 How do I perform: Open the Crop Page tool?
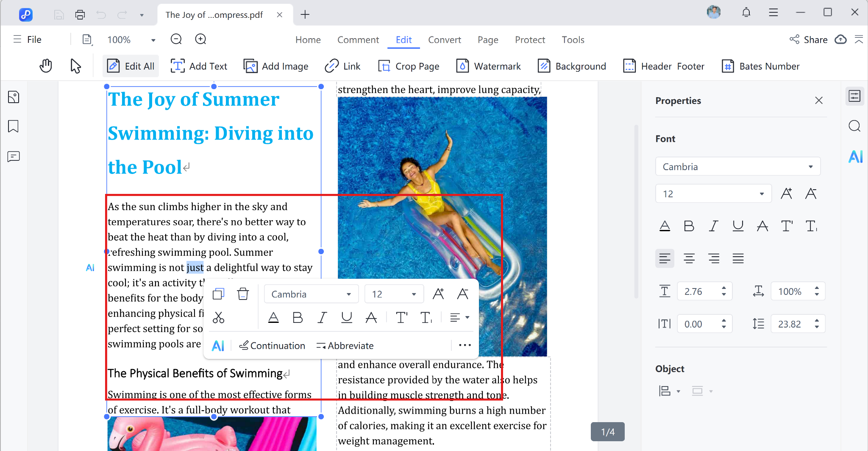(x=408, y=66)
